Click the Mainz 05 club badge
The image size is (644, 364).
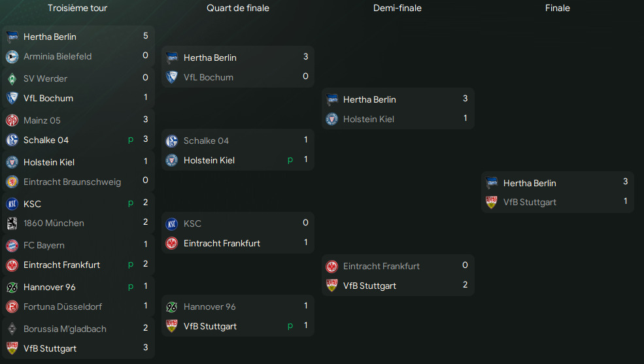tap(12, 120)
